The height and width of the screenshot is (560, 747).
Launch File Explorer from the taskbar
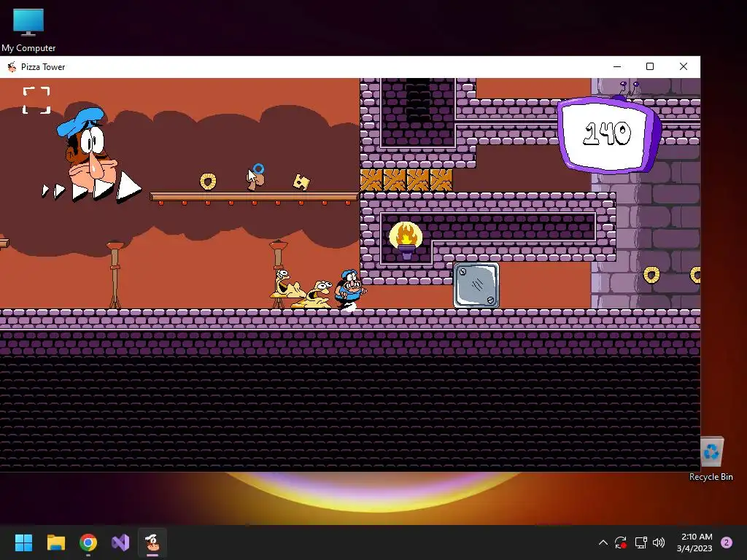coord(55,542)
